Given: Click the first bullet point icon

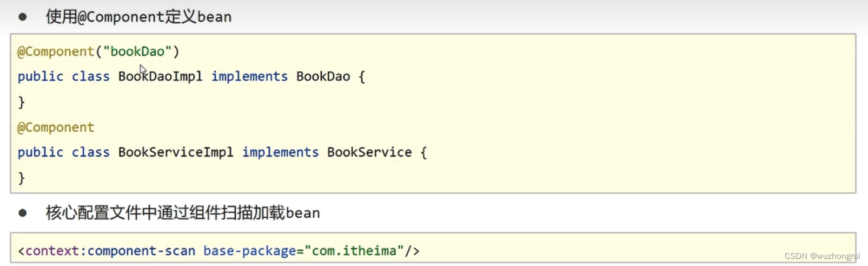Looking at the screenshot, I should tap(23, 17).
